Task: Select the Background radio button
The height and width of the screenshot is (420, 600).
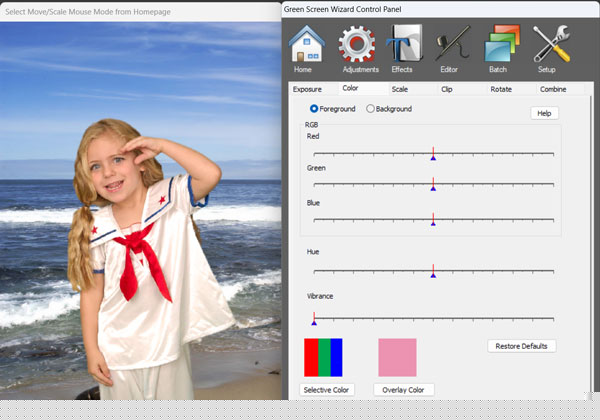Action: point(370,109)
